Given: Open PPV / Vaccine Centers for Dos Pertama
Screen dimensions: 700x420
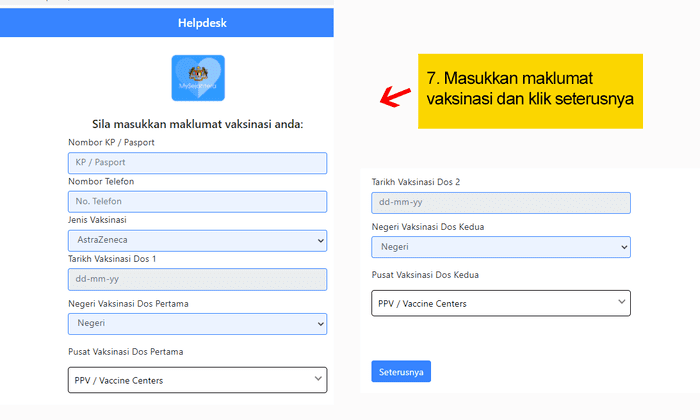Looking at the screenshot, I should pyautogui.click(x=197, y=379).
